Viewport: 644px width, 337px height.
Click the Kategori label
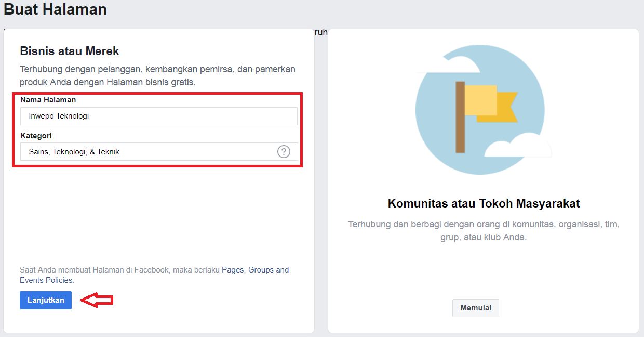pyautogui.click(x=36, y=136)
